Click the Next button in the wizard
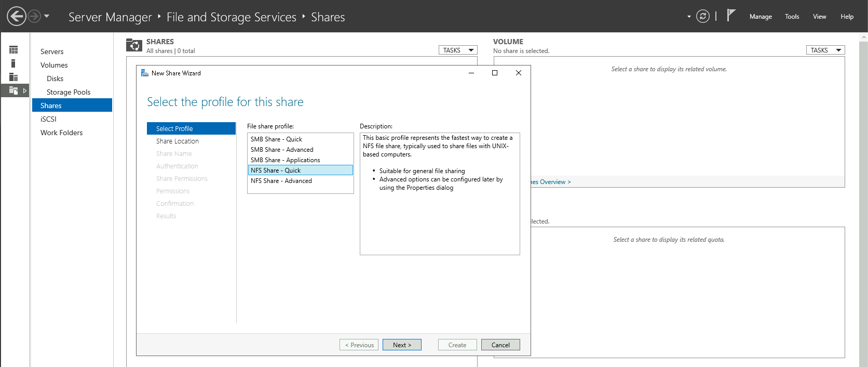This screenshot has height=367, width=868. tap(402, 345)
